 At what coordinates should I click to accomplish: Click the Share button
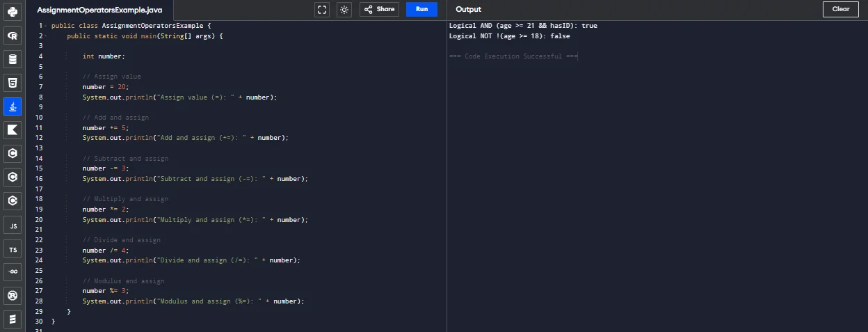click(x=379, y=9)
